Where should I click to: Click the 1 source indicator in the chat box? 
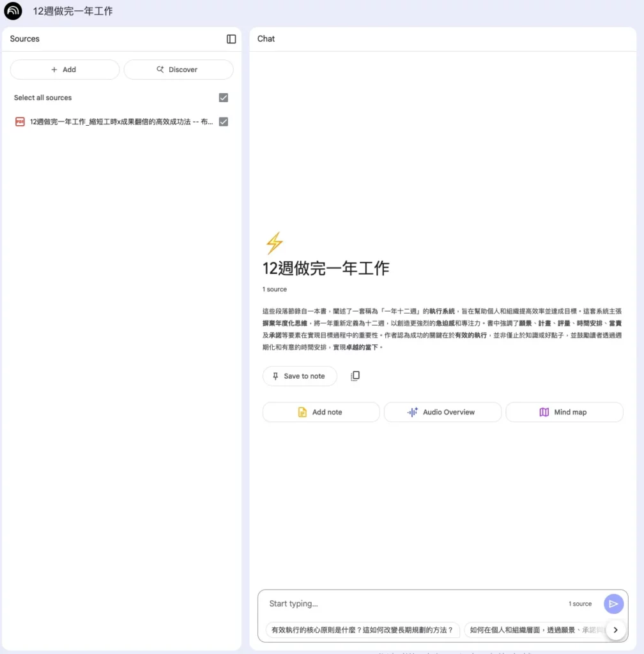point(579,604)
